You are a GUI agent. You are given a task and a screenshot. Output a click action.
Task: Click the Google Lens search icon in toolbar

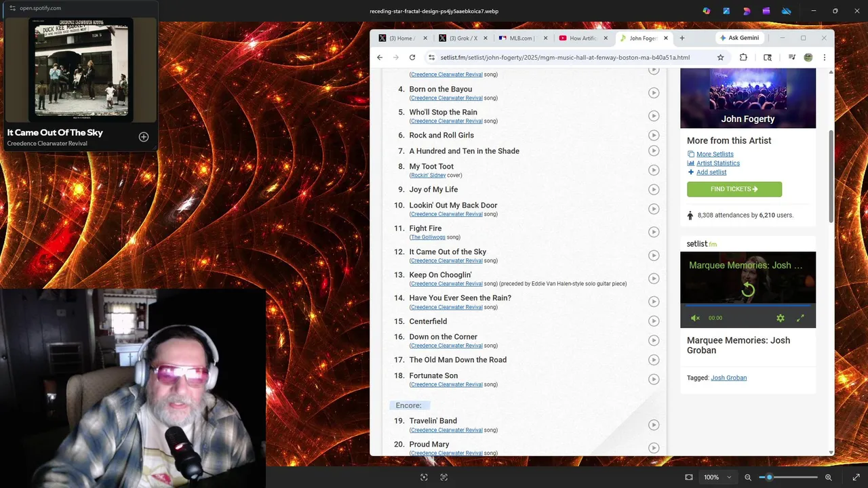(x=768, y=58)
